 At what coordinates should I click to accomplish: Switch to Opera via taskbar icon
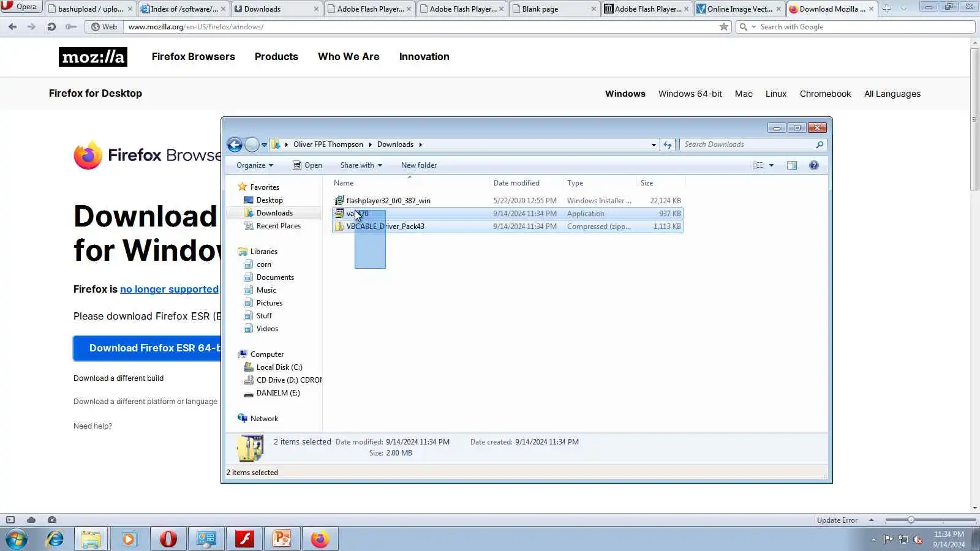[168, 539]
